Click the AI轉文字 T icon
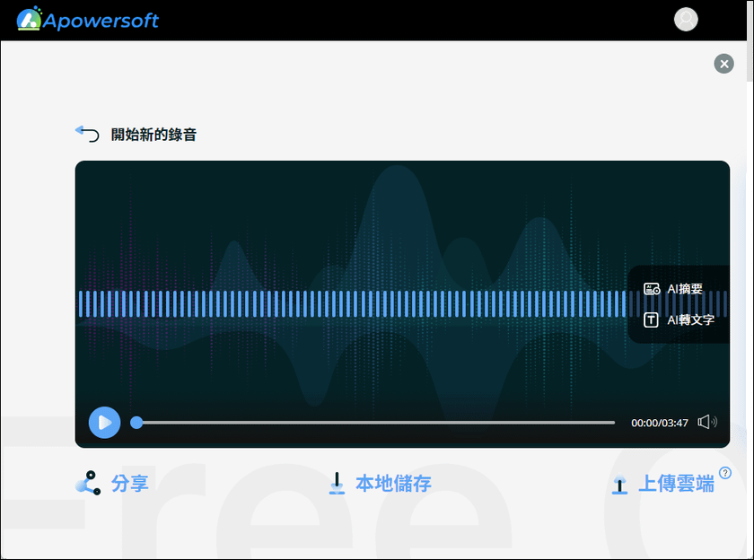The height and width of the screenshot is (560, 754). 651,319
